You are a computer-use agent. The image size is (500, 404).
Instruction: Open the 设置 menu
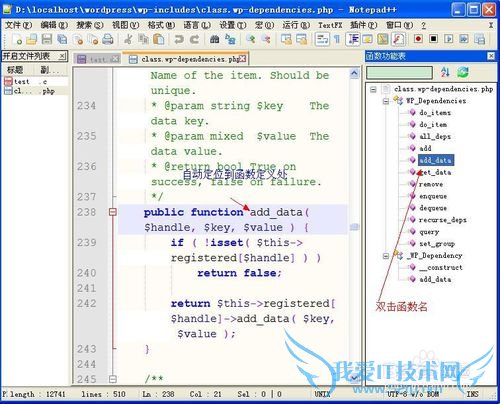pos(232,25)
